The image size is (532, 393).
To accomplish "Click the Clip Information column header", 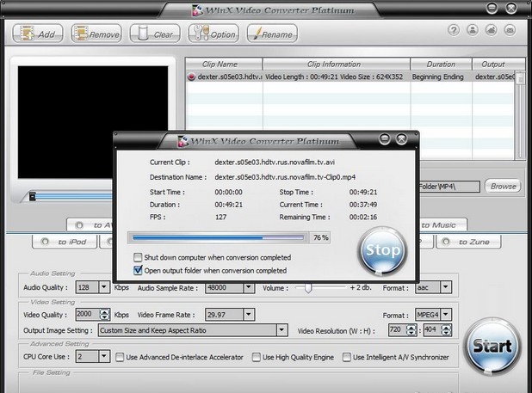I will (337, 64).
